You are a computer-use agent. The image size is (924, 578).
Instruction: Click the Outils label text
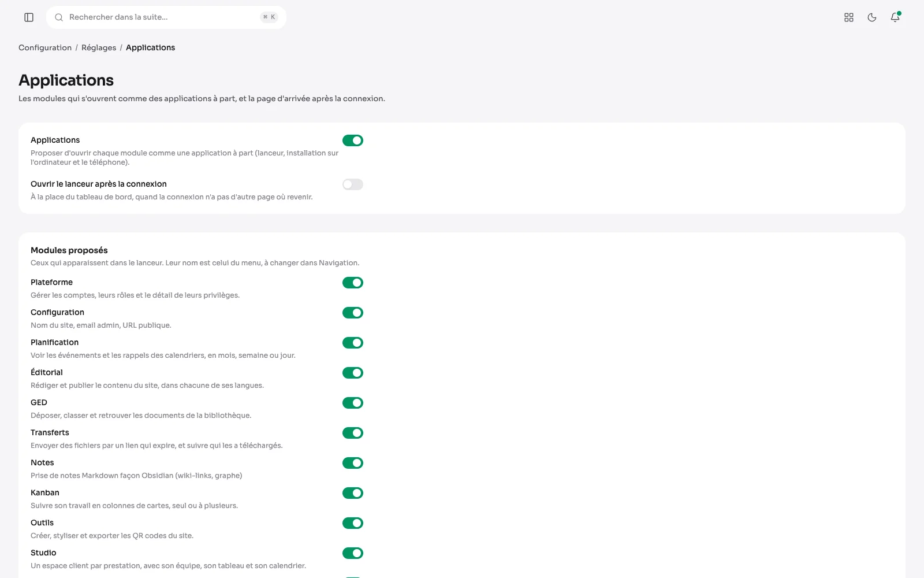pyautogui.click(x=42, y=523)
